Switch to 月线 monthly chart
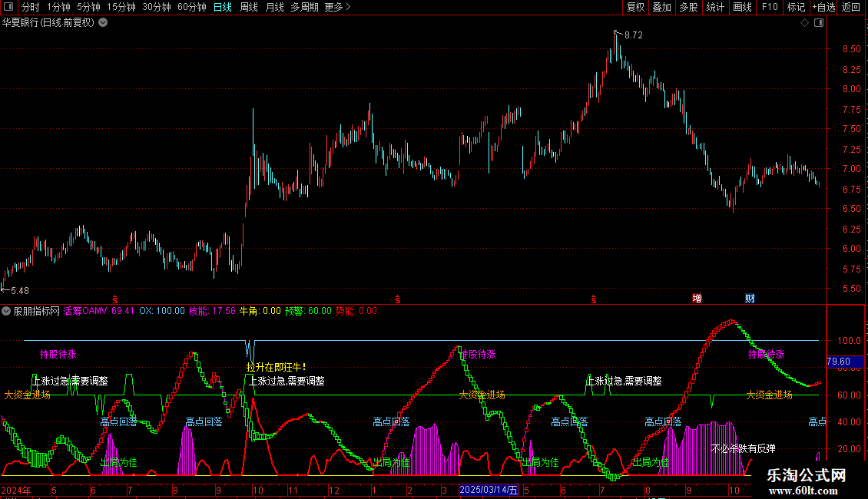The height and width of the screenshot is (499, 868). click(x=274, y=7)
